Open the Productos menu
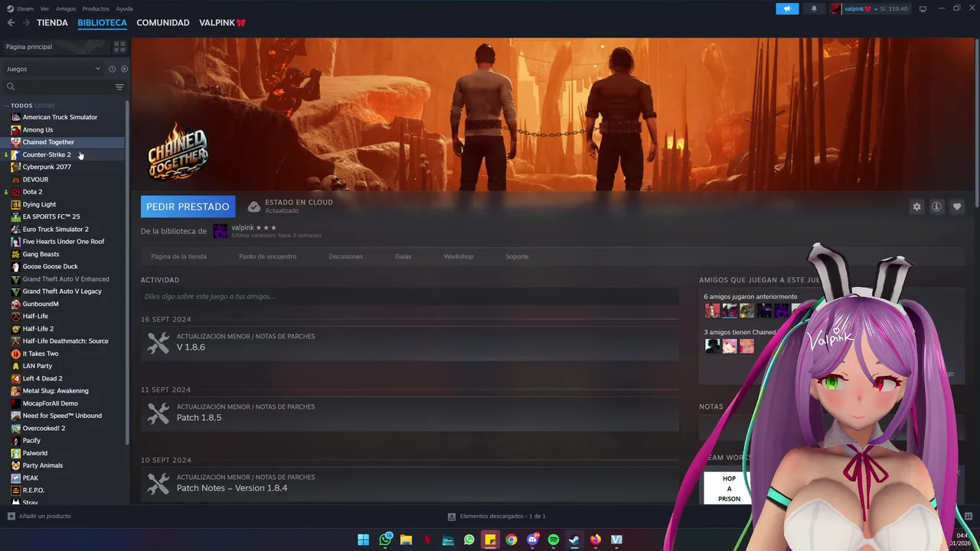Screen dimensions: 980x551 (96, 8)
